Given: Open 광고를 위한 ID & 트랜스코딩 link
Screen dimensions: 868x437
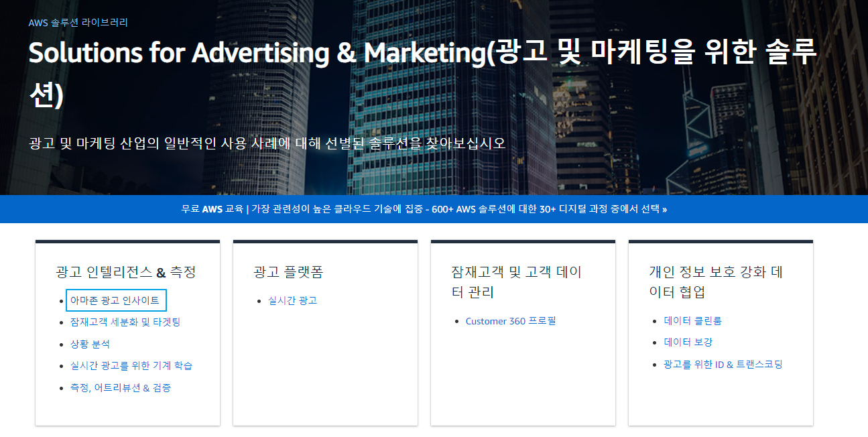Looking at the screenshot, I should (x=723, y=365).
